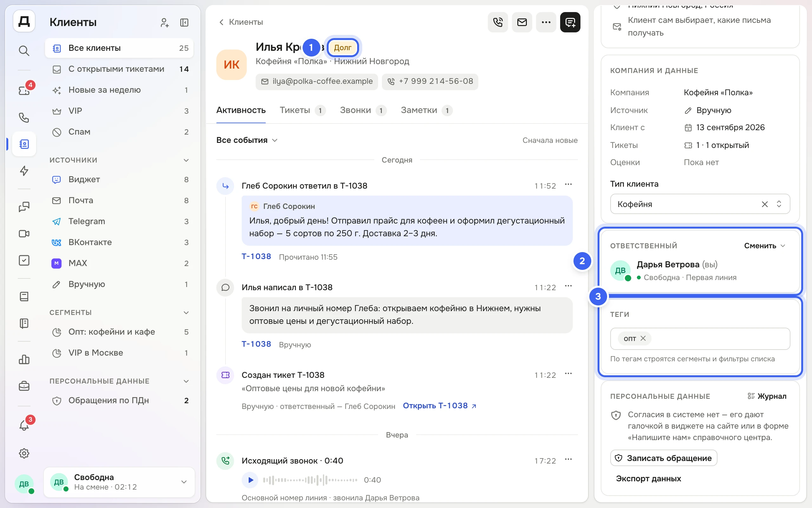Open reports bar chart icon
The height and width of the screenshot is (508, 812).
click(24, 359)
